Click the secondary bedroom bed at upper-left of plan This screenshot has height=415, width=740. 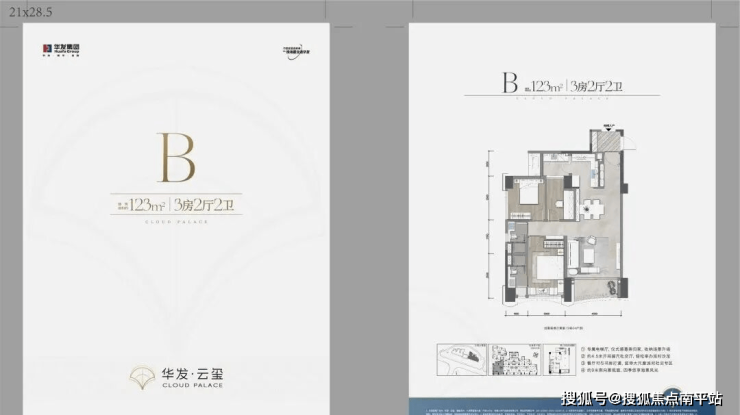(529, 193)
